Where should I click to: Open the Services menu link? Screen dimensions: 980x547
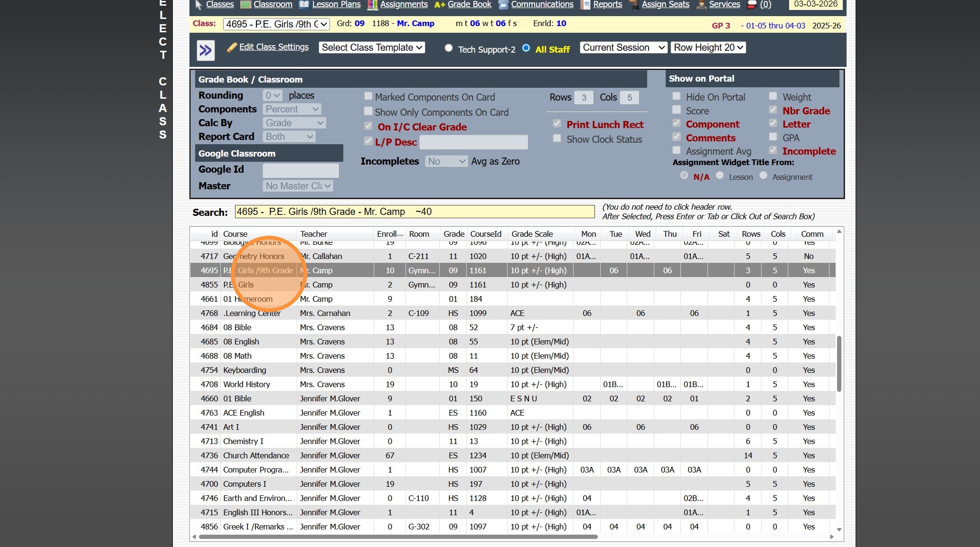click(x=724, y=5)
